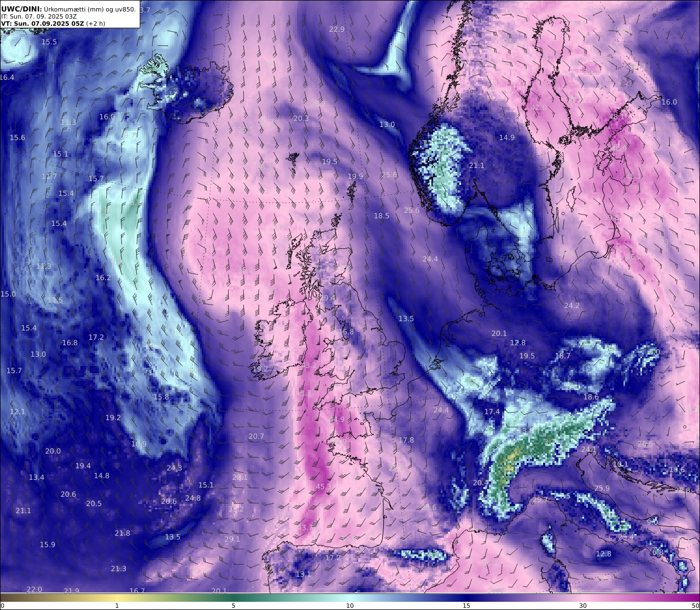Click the 15.0 value at left edge

pos(8,294)
